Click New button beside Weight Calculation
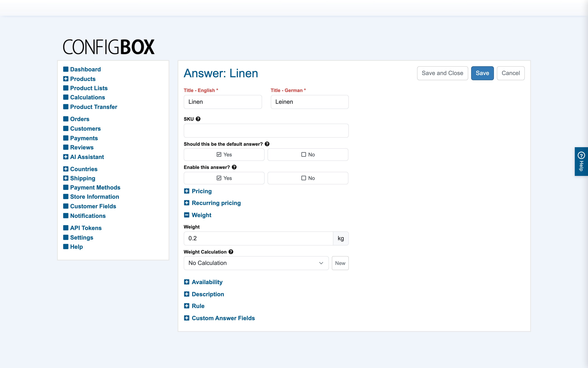Image resolution: width=588 pixels, height=368 pixels. (340, 263)
